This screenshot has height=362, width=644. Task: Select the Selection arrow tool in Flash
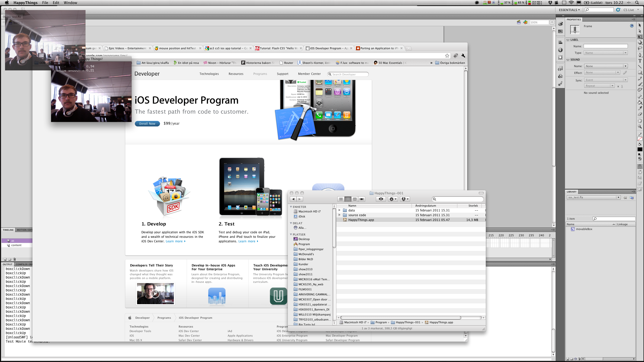(640, 25)
